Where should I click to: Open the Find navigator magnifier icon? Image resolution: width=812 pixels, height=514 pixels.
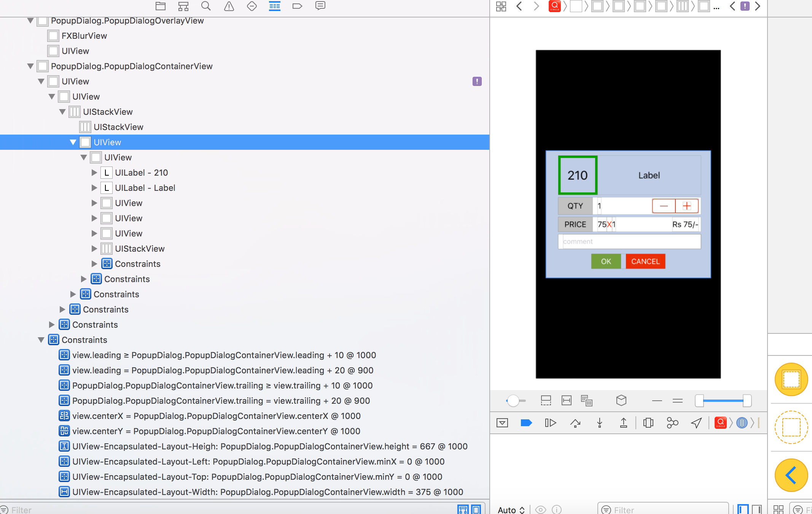[x=206, y=6]
